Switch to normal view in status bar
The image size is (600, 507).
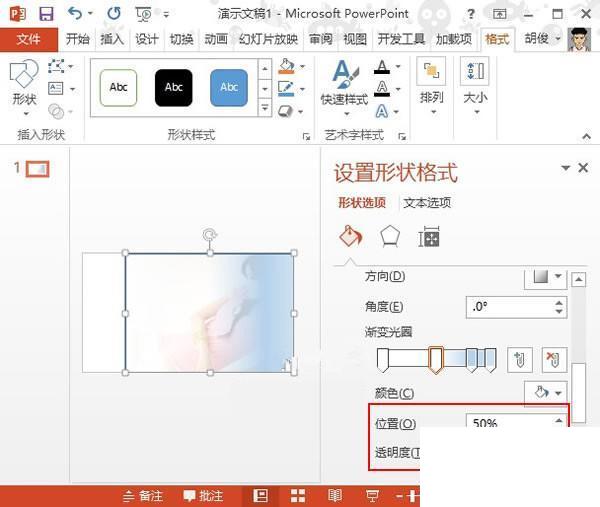point(260,496)
